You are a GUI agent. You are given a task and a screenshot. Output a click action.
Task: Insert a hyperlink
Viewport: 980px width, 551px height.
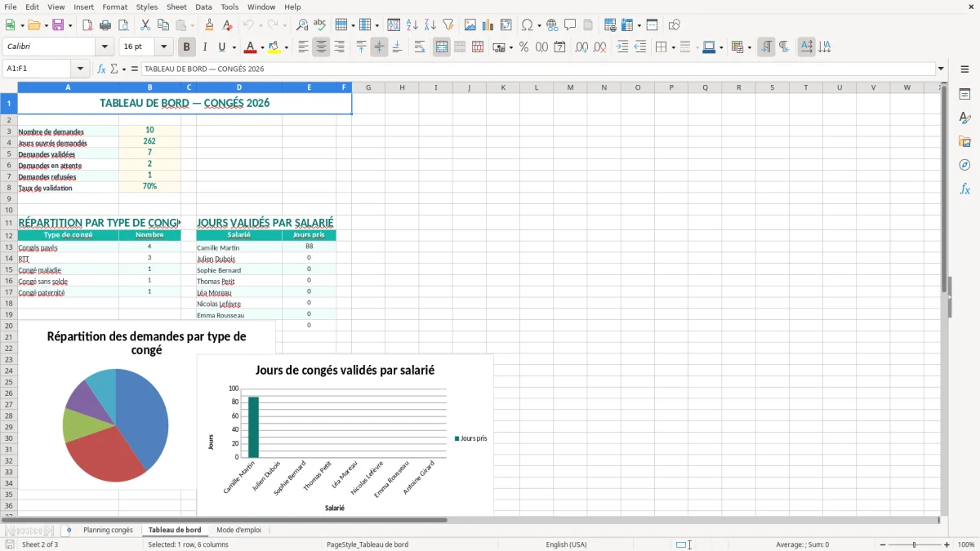(552, 24)
